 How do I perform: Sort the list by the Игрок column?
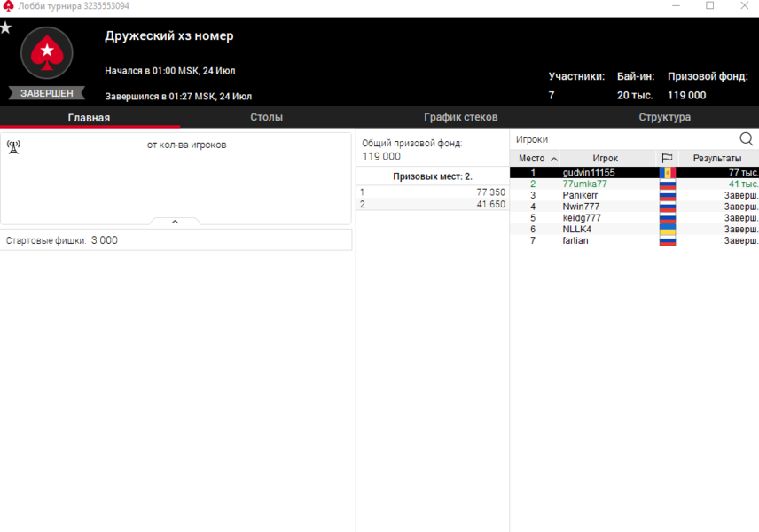click(x=605, y=159)
